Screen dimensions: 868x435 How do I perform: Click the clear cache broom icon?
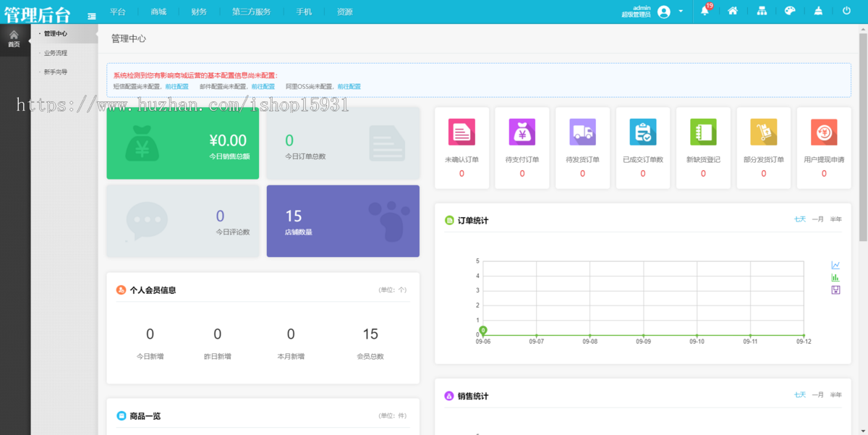point(818,11)
